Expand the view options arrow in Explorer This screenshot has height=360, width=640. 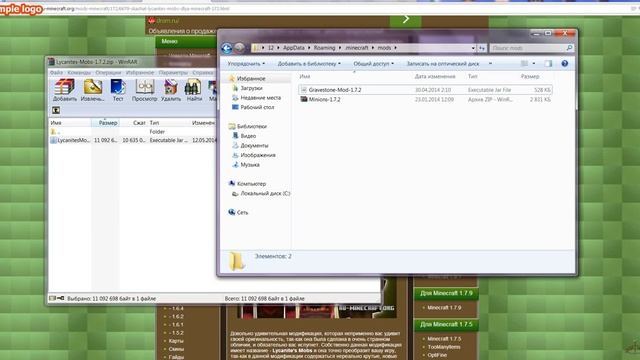[x=533, y=63]
